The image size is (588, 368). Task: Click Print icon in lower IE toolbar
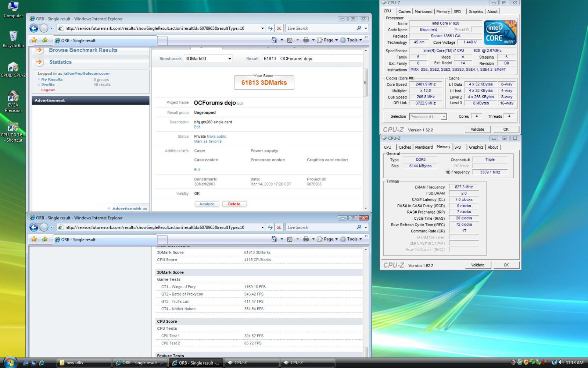pos(305,239)
